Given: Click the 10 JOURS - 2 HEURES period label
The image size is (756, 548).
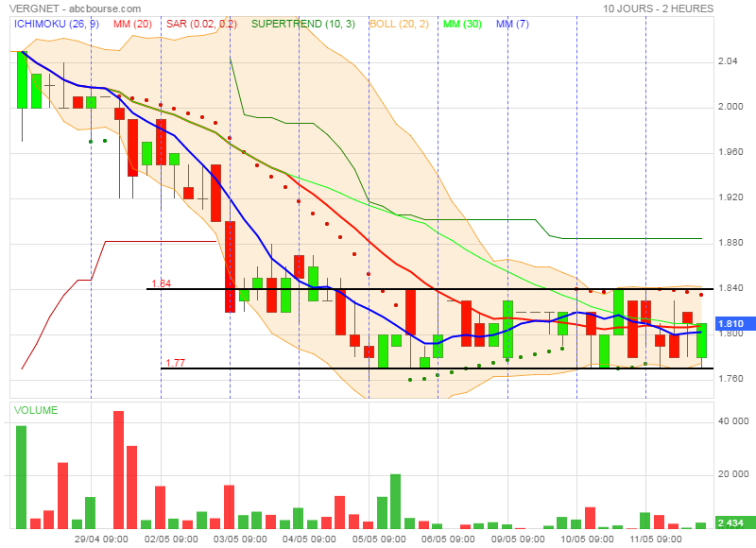Looking at the screenshot, I should [658, 9].
